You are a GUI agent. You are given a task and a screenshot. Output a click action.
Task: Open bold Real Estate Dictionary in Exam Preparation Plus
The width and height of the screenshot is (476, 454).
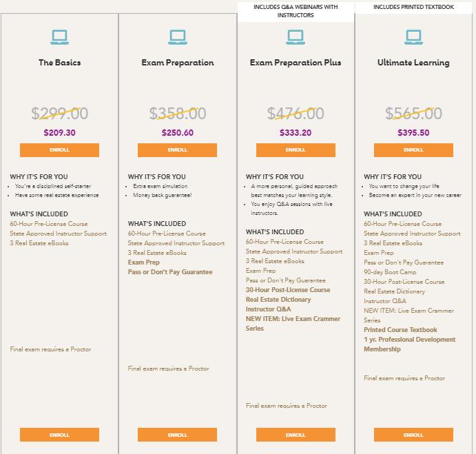point(278,300)
